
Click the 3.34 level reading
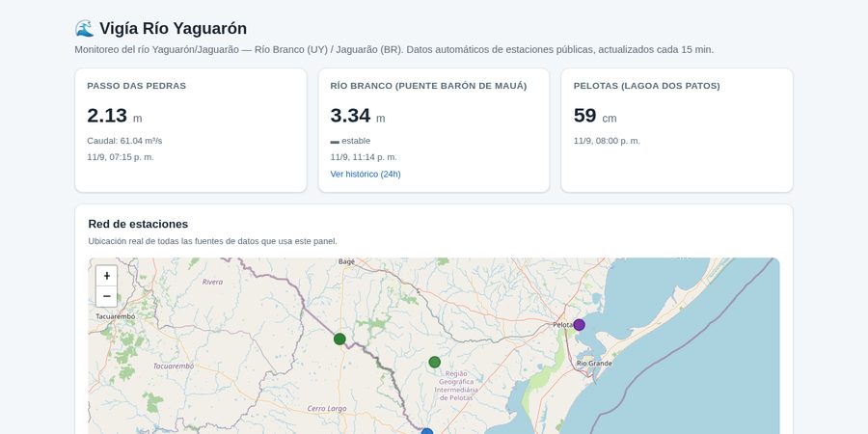(x=350, y=115)
